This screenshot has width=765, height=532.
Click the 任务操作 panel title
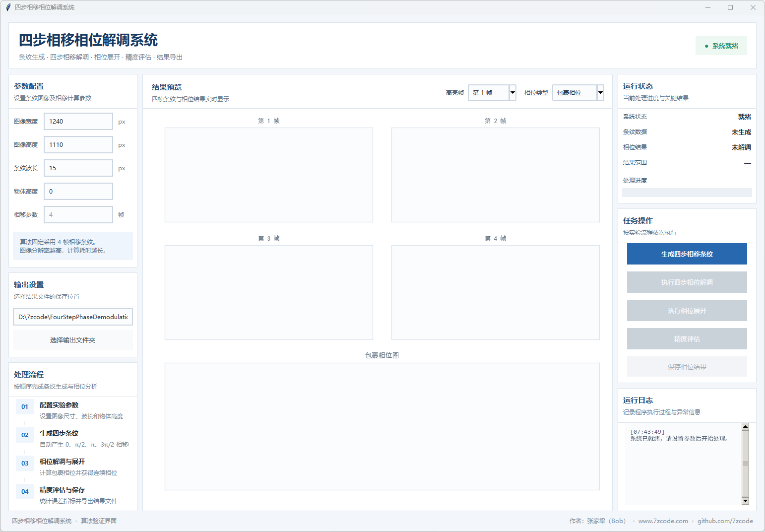click(638, 221)
